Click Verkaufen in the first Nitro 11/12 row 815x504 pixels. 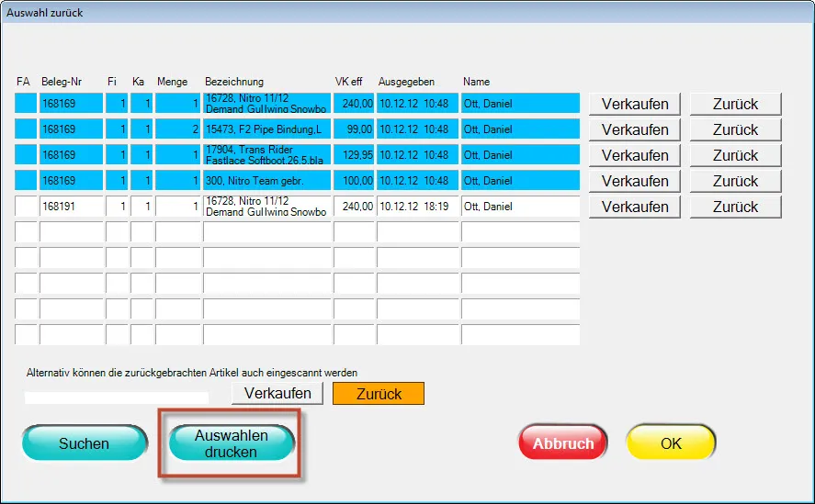(x=635, y=104)
